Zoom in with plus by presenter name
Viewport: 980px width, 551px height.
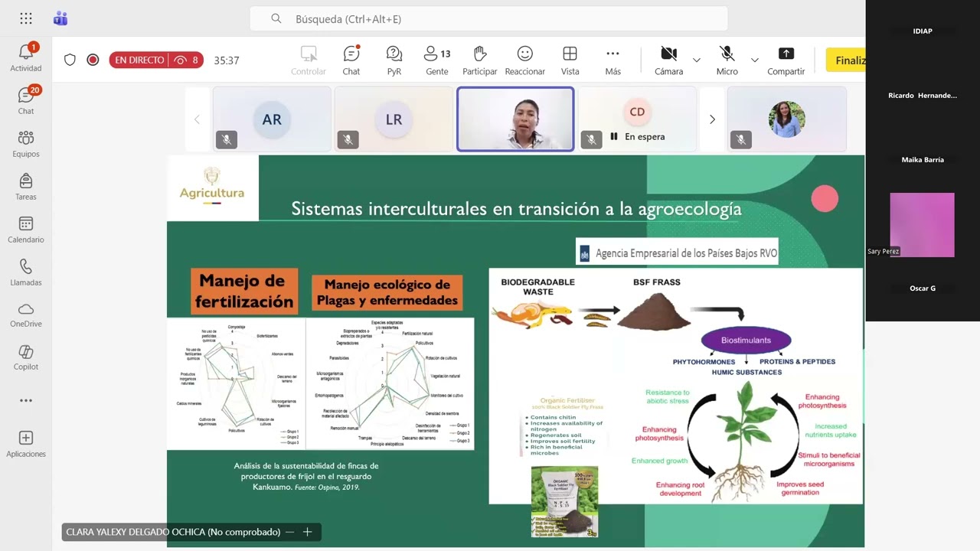(x=307, y=532)
